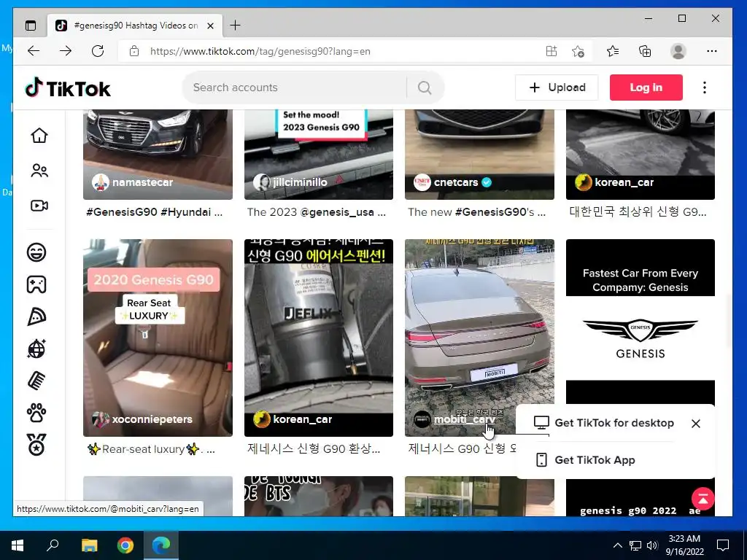Click the browser Forward arrow
This screenshot has height=560, width=747.
(x=66, y=51)
